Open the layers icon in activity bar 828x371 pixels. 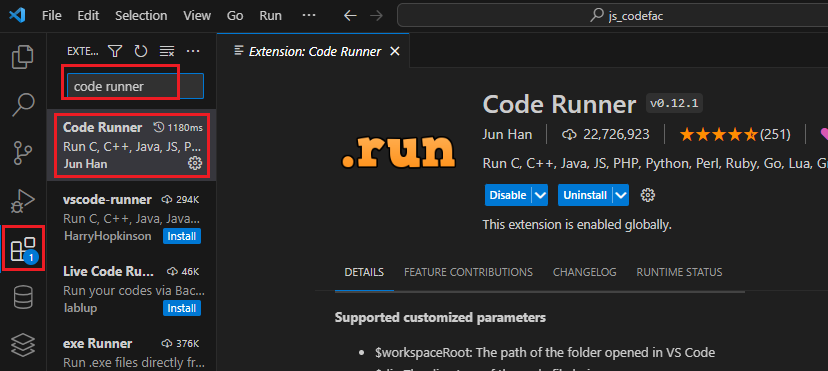point(23,345)
